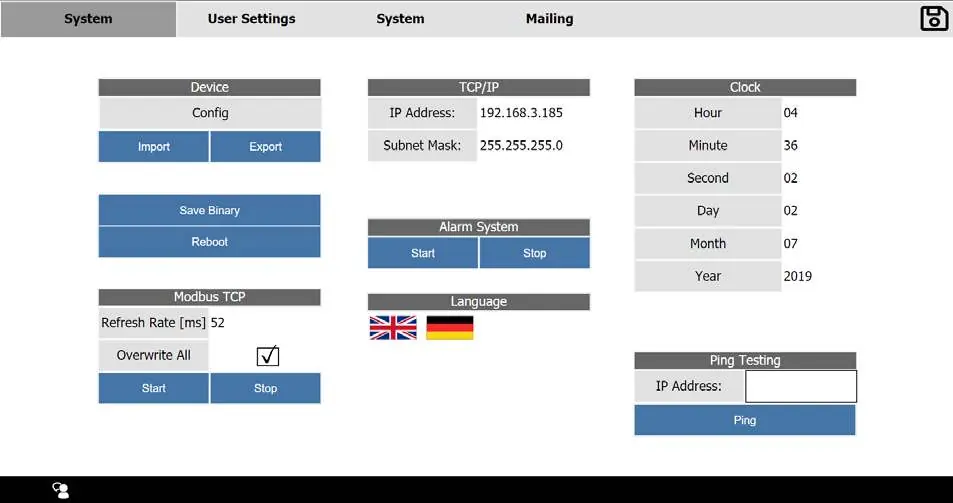Start the Alarm System

(423, 253)
